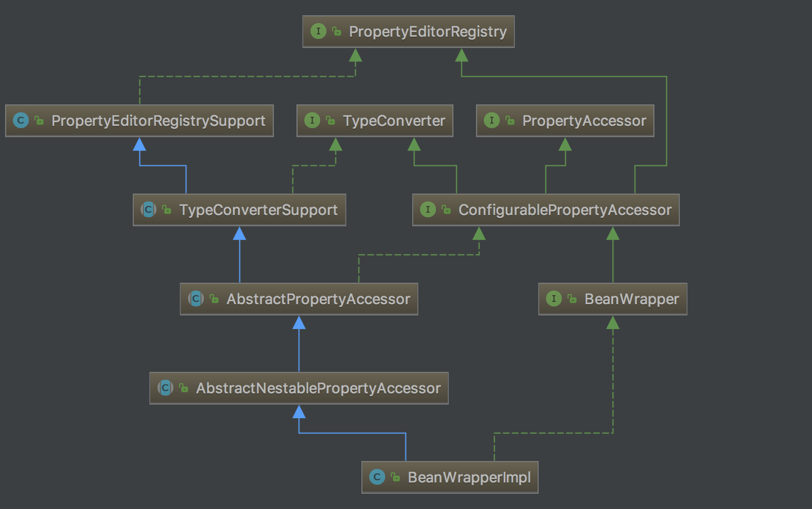Select the PropertyEditorRegistrySupport node label

158,121
